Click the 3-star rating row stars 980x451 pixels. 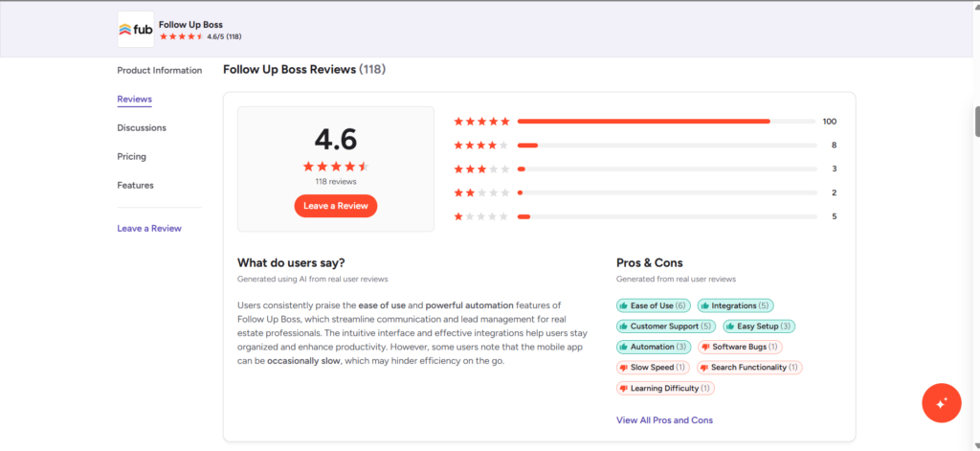(x=482, y=169)
